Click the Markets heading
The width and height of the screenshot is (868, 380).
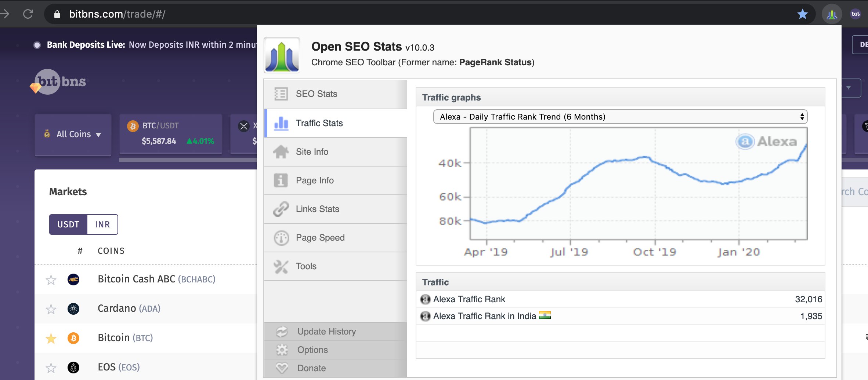coord(68,192)
